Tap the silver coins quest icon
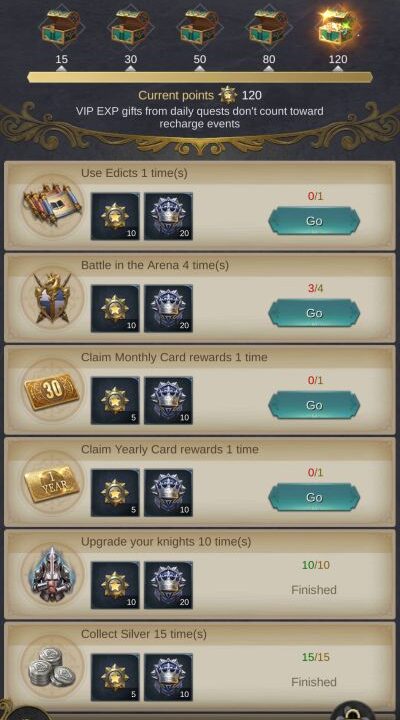Viewport: 400px width, 720px height. (x=52, y=667)
